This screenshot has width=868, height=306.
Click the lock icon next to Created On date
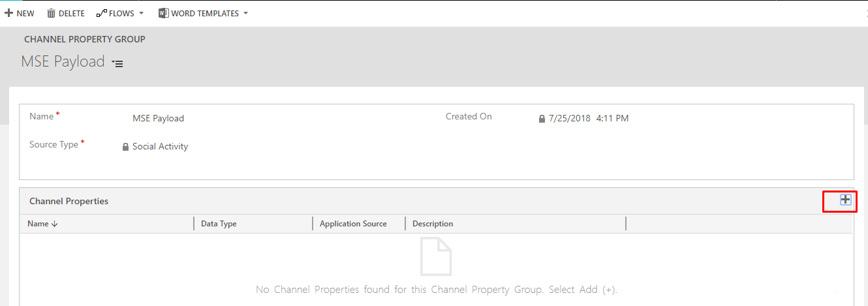pos(542,119)
